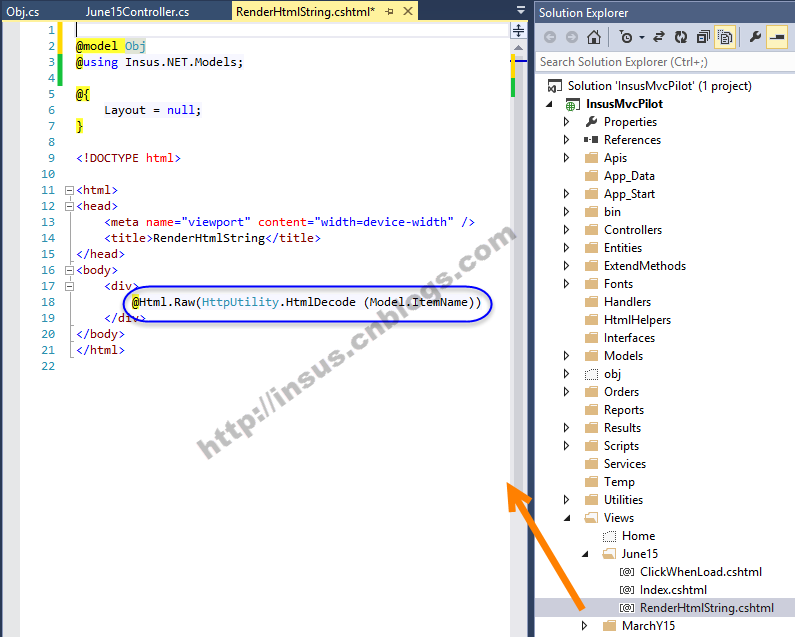The height and width of the screenshot is (637, 795).
Task: Click the Collapse All icon
Action: pos(703,37)
